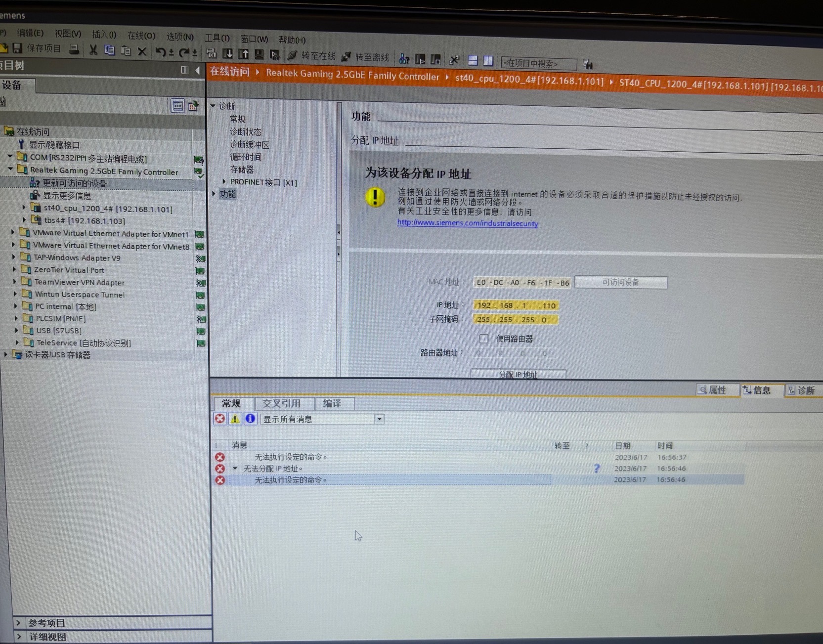Click the compile icon in the toolbar
Screen dimensions: 823x644
[211, 53]
